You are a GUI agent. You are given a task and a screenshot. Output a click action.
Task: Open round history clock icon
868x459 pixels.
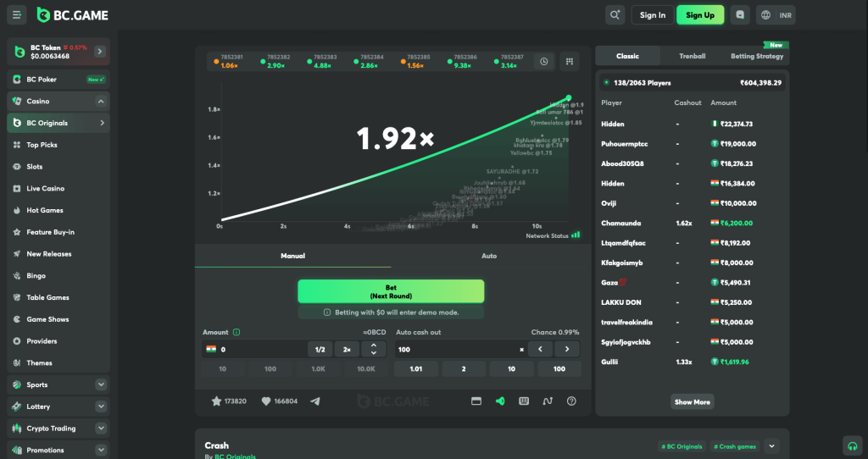tap(544, 61)
